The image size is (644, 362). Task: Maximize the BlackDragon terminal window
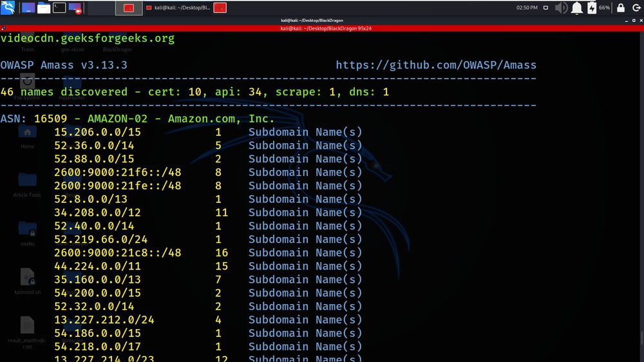[x=634, y=21]
